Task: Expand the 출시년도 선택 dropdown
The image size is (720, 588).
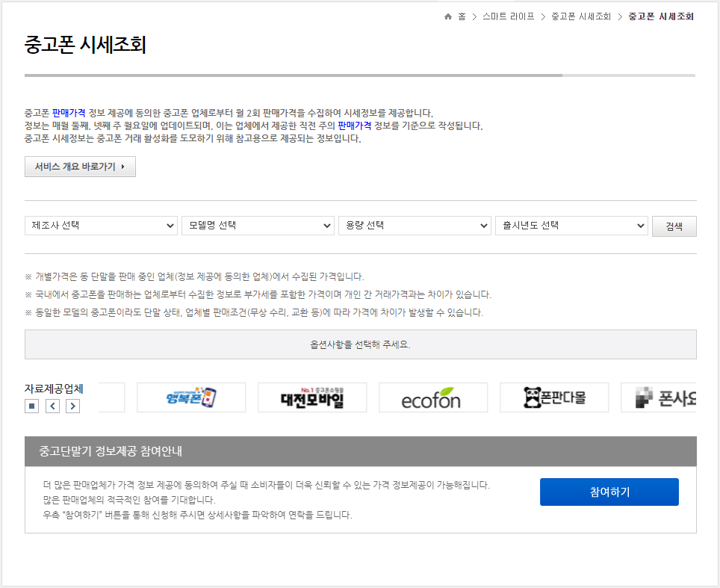Action: 571,225
